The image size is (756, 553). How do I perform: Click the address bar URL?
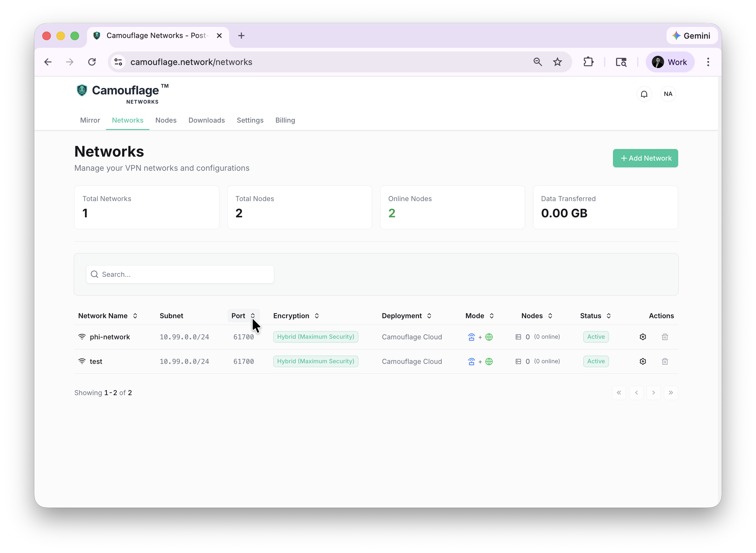click(x=191, y=62)
